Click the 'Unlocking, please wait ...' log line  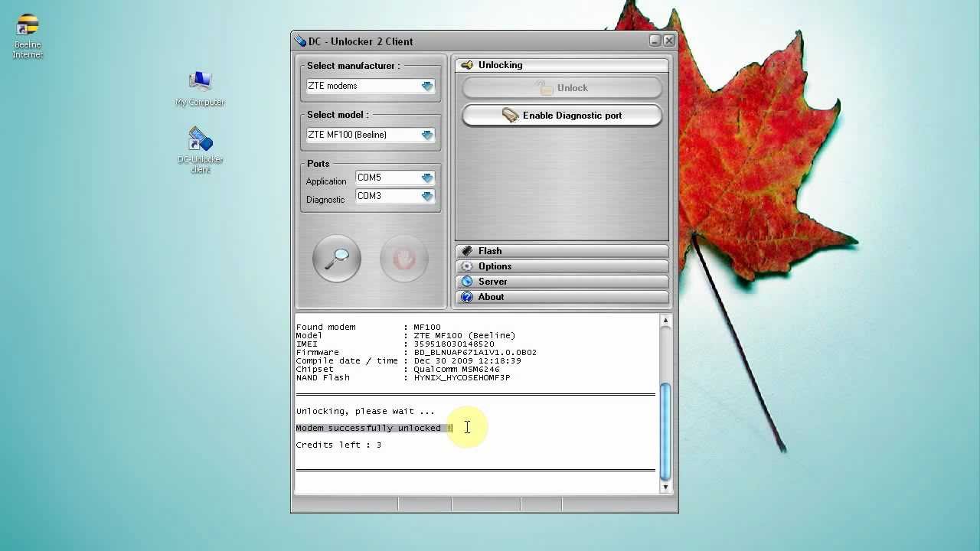(365, 411)
